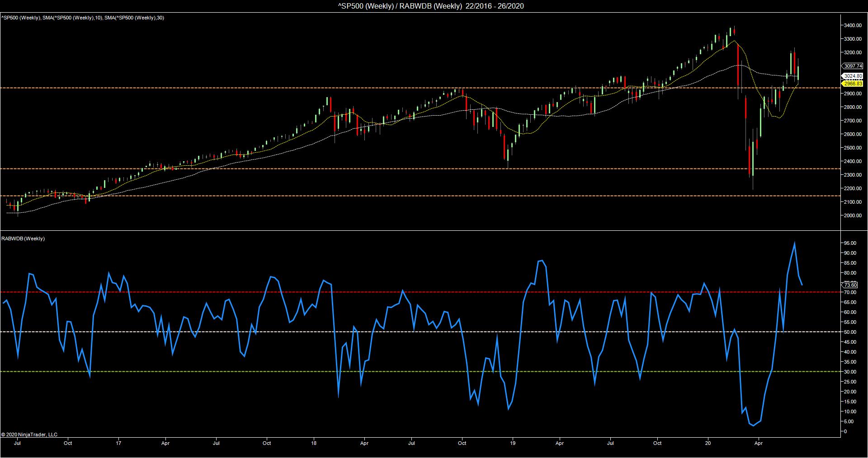Viewport: 868px width, 458px height.
Task: Click the 10.00 label on the RABWDB axis
Action: [x=850, y=411]
